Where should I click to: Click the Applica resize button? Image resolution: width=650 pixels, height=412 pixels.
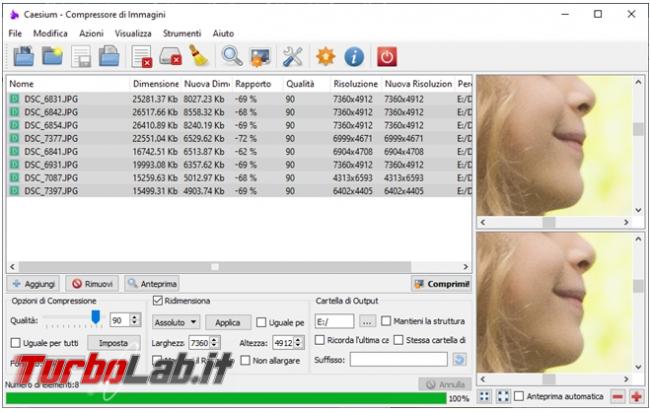[228, 322]
